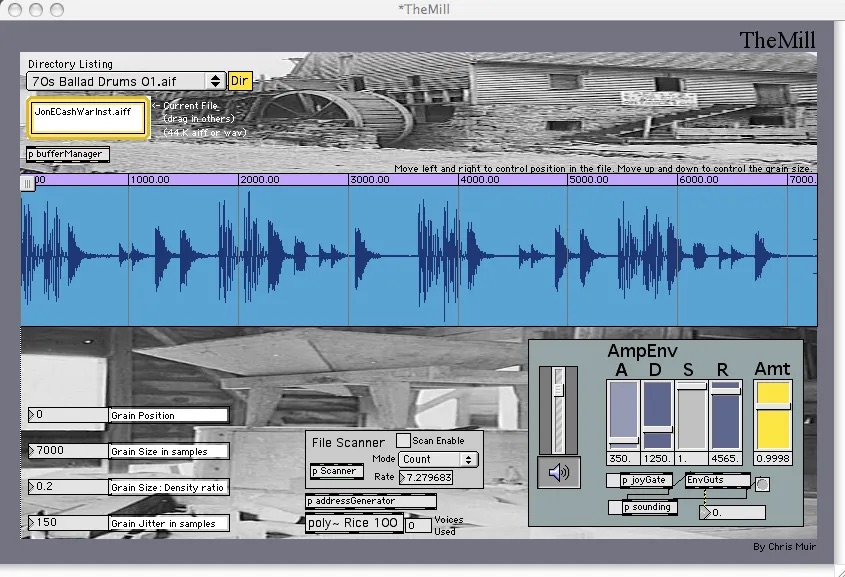Screen dimensions: 845x577
Task: Open the directory listing file dropdown
Action: 126,81
